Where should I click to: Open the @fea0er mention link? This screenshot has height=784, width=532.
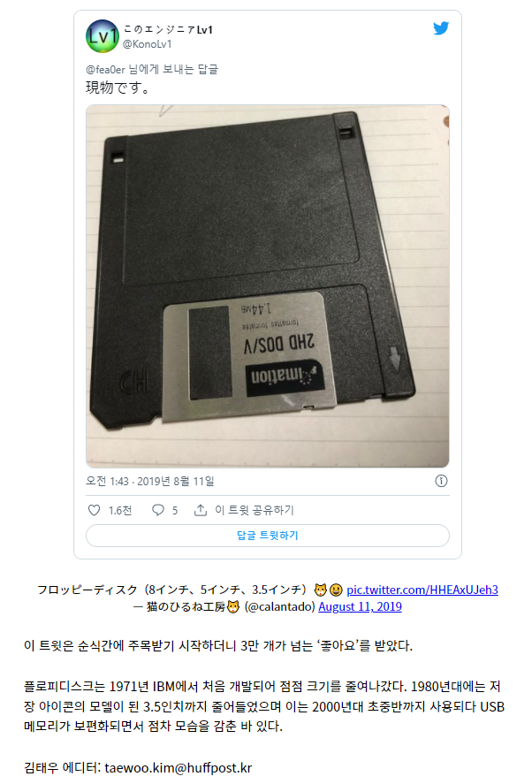(105, 70)
